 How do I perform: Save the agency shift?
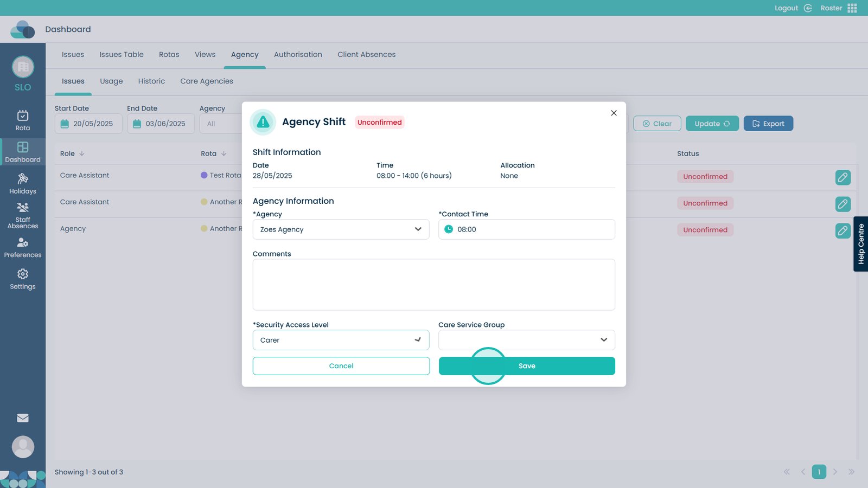526,366
